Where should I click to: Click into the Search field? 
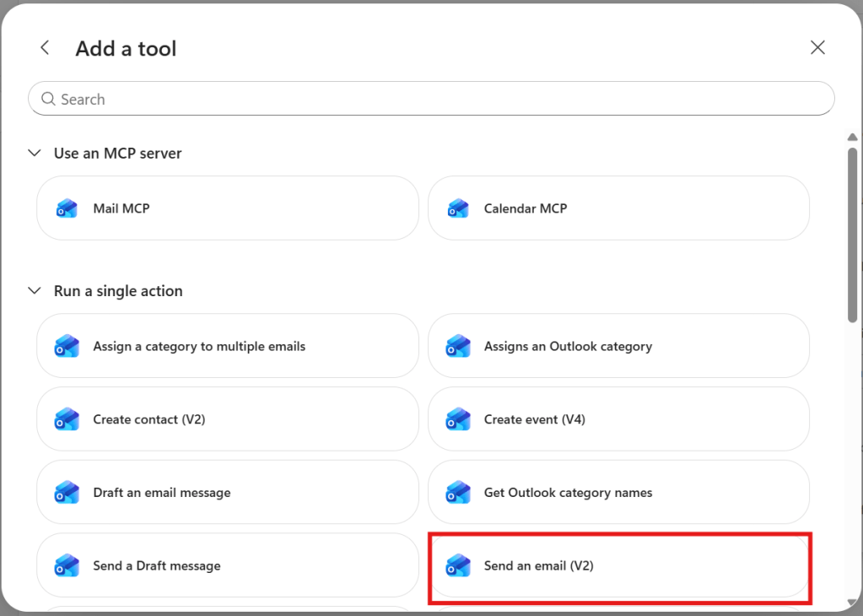pos(431,99)
